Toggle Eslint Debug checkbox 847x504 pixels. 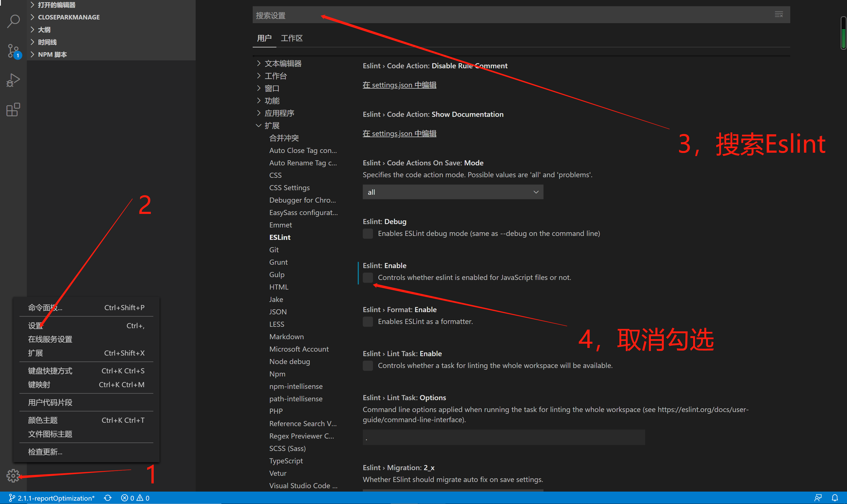[x=368, y=234]
